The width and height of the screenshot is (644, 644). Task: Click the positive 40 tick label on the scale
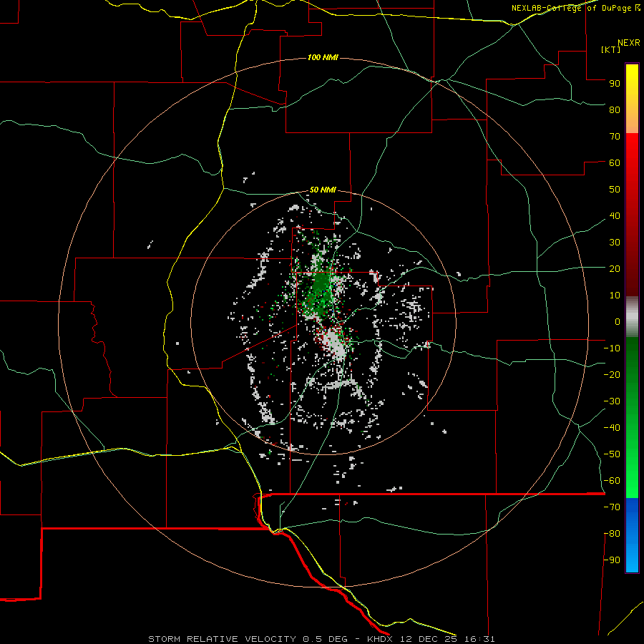click(x=615, y=215)
